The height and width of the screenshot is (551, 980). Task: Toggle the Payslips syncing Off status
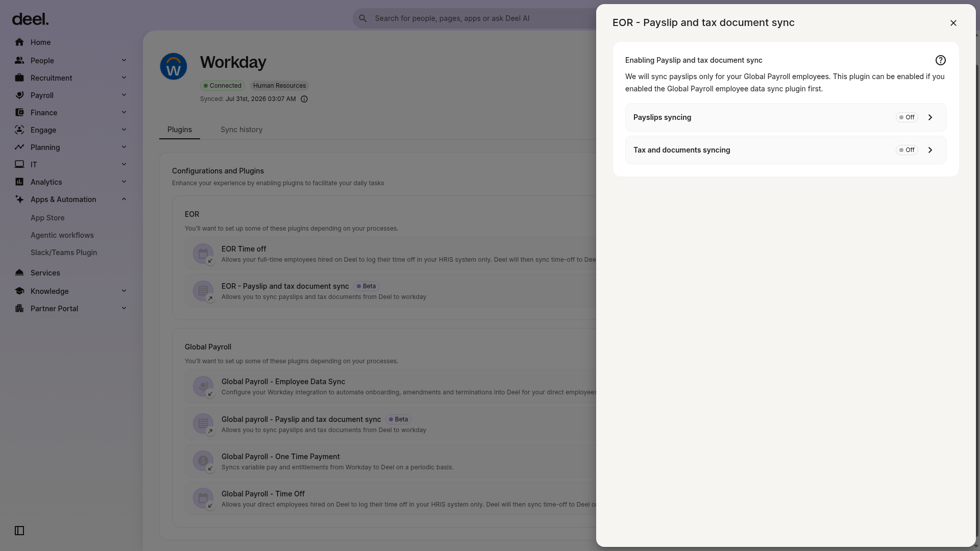click(x=906, y=117)
